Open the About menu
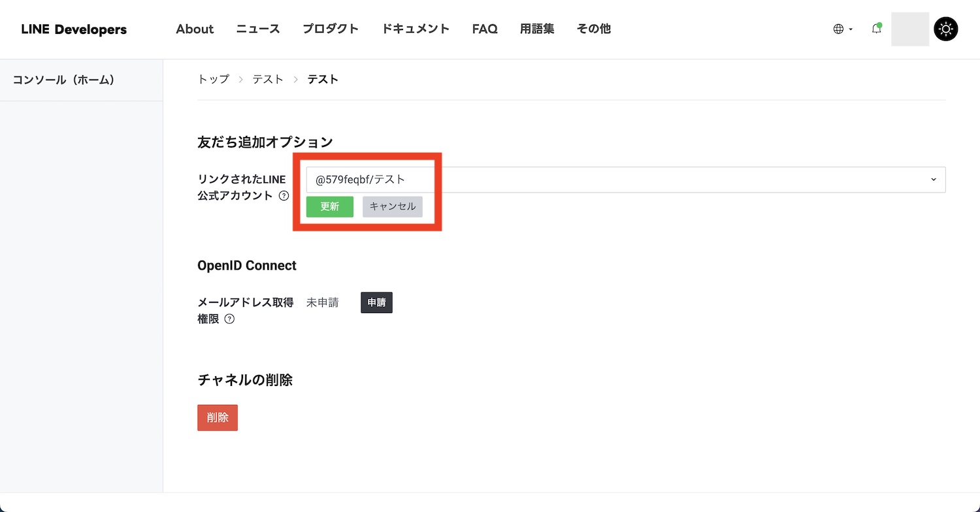 195,29
